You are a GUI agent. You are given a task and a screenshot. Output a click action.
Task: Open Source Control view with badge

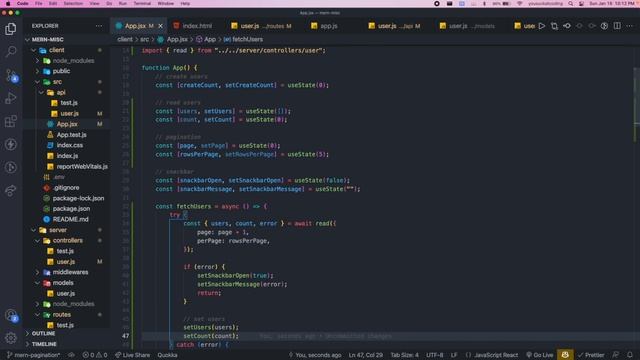tap(11, 75)
